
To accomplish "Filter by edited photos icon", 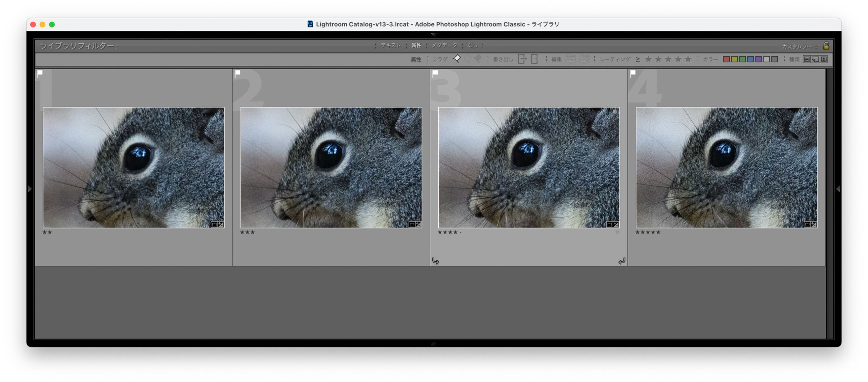I will coord(571,59).
